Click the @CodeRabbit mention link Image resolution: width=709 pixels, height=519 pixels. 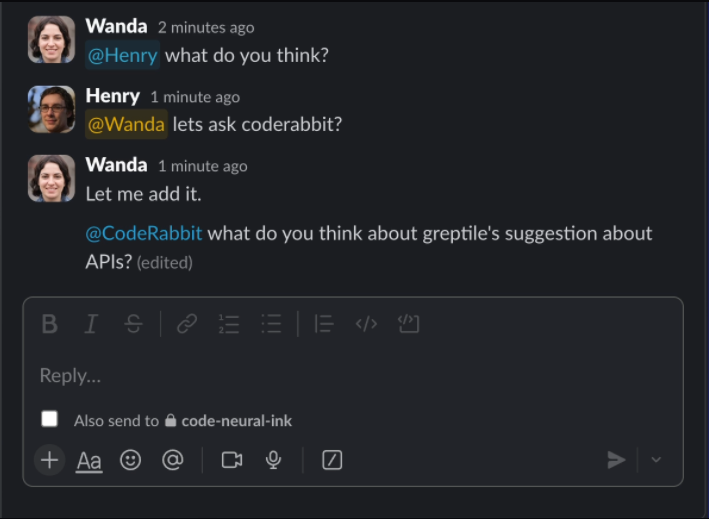pos(144,233)
